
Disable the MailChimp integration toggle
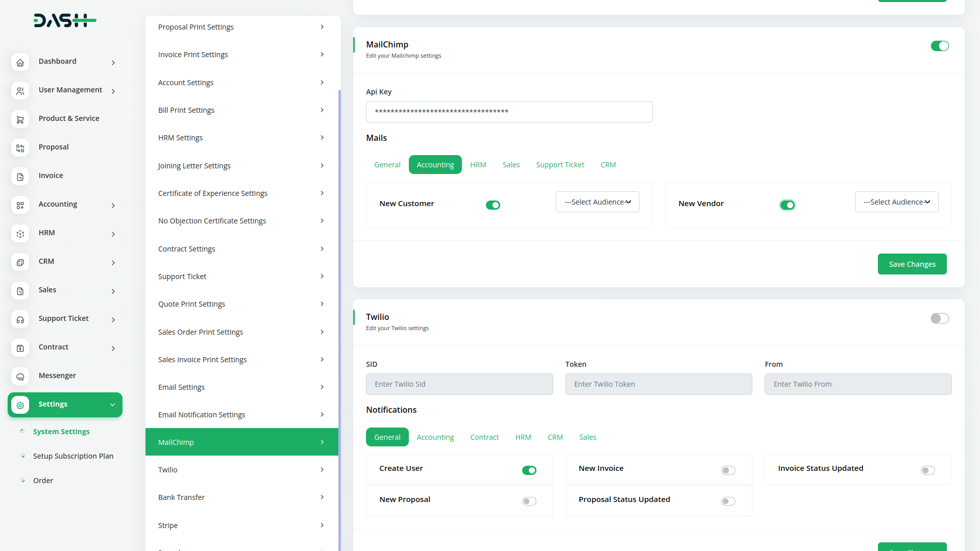(939, 46)
